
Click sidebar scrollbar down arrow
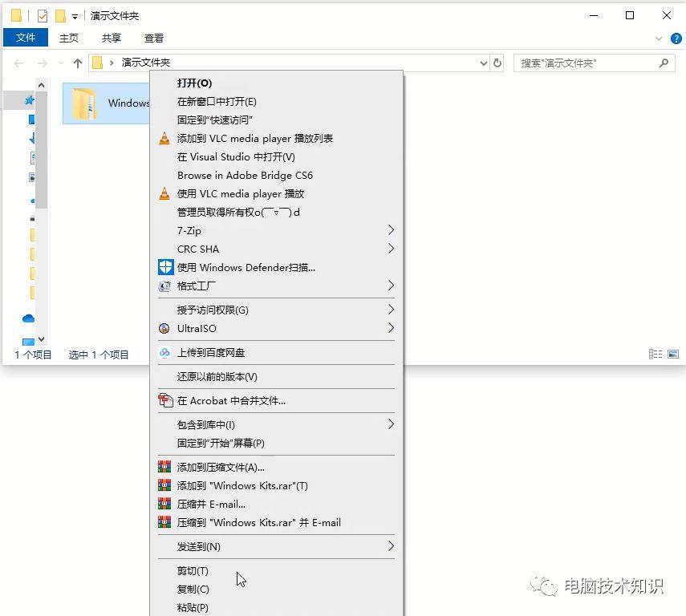pos(42,339)
